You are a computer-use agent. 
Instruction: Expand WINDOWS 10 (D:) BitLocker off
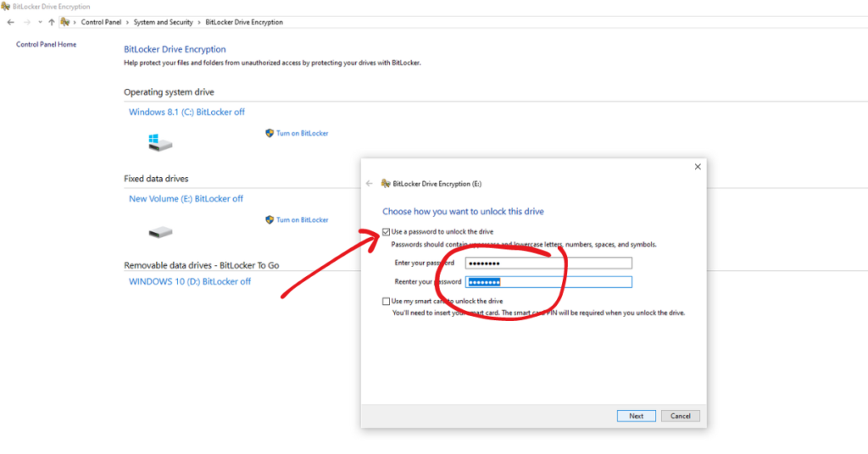point(189,281)
